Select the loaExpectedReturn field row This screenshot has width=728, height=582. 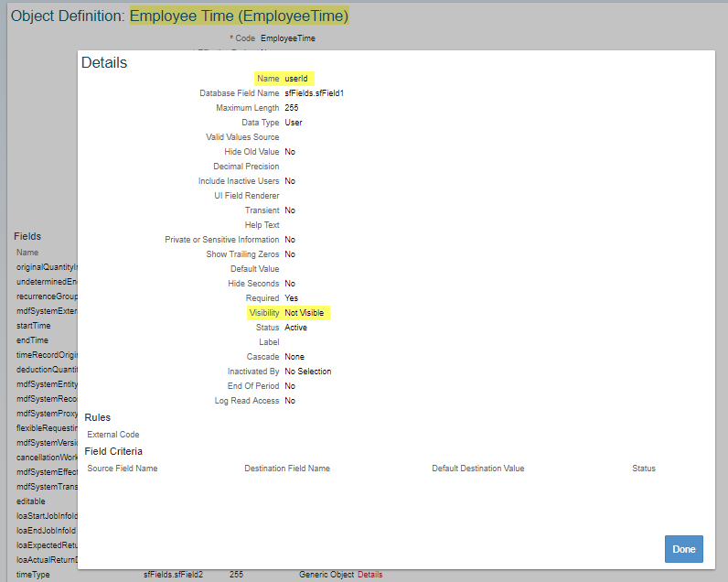click(x=47, y=545)
